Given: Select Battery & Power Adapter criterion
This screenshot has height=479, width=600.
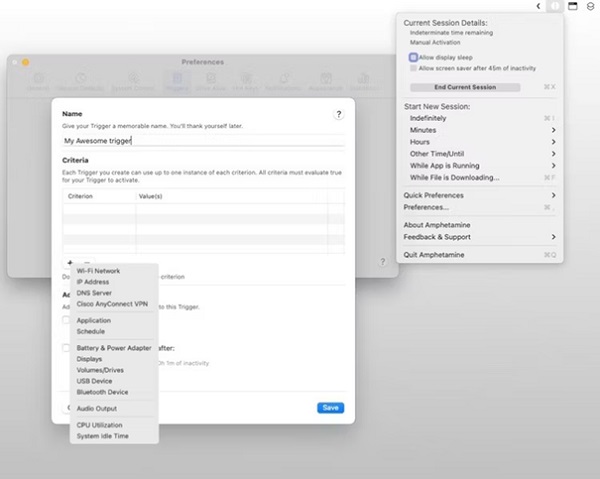Looking at the screenshot, I should coord(113,348).
